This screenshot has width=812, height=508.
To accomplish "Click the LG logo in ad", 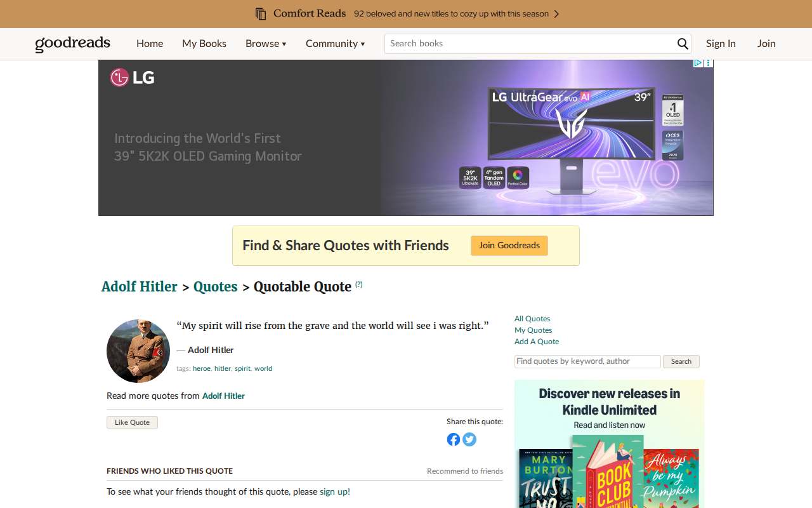I will (133, 77).
